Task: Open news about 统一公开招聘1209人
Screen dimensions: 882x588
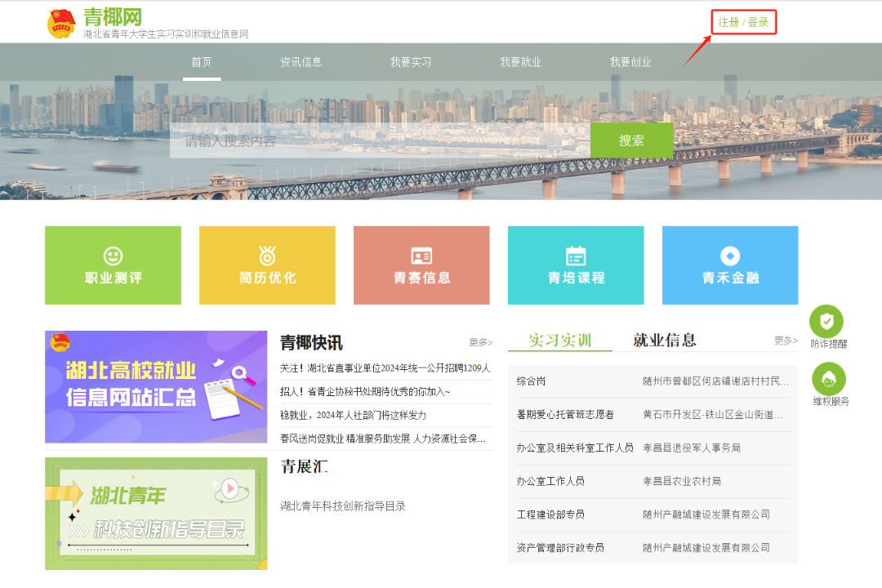Action: click(385, 368)
